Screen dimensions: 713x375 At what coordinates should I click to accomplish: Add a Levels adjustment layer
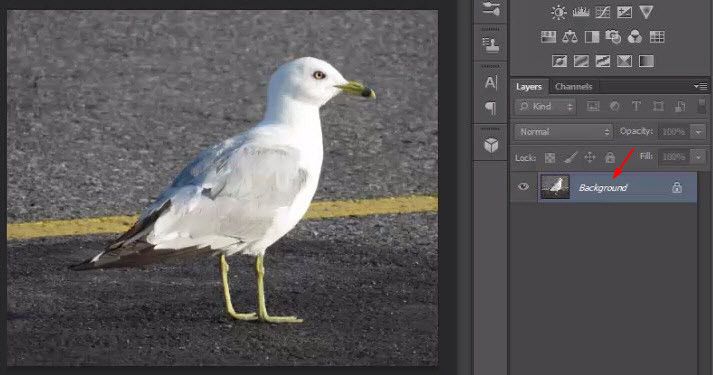point(581,12)
